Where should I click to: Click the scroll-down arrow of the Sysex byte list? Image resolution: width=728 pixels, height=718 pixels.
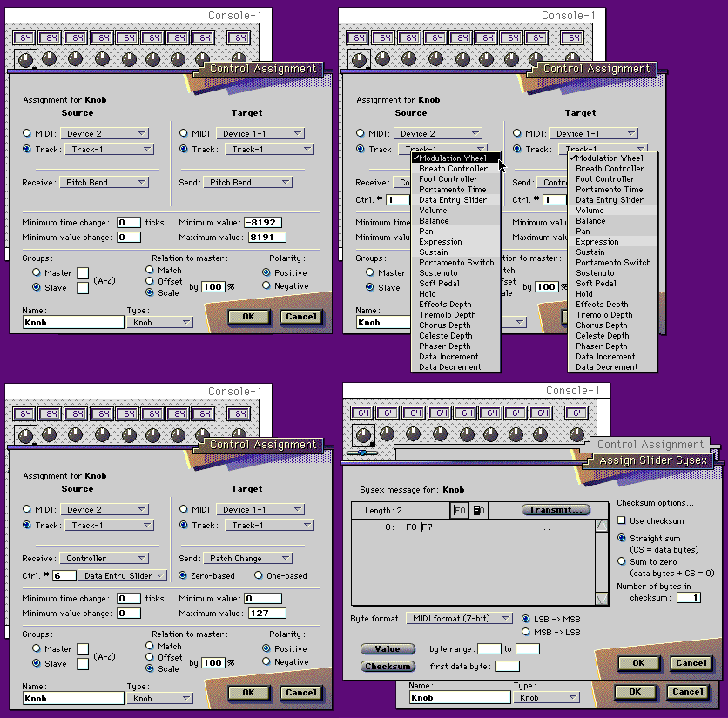pyautogui.click(x=602, y=598)
